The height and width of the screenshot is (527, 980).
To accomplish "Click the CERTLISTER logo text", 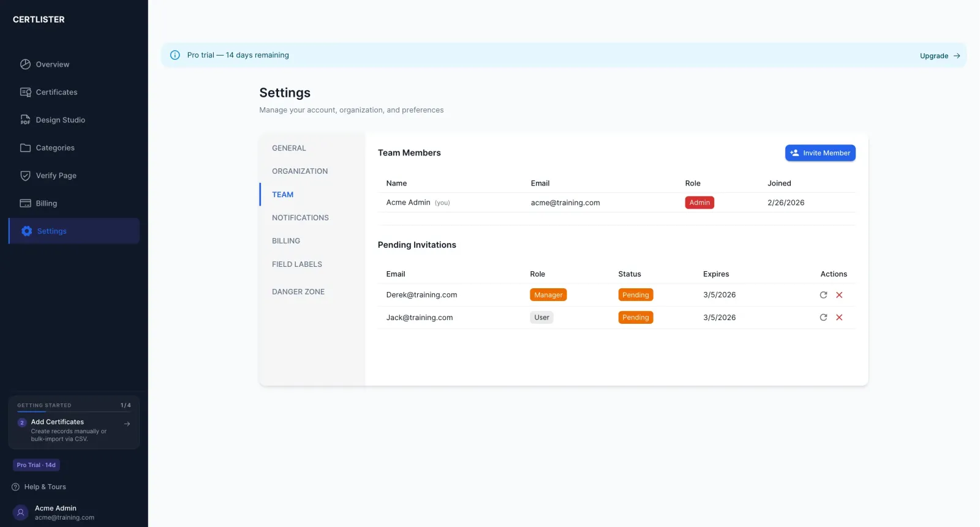I will [x=39, y=20].
